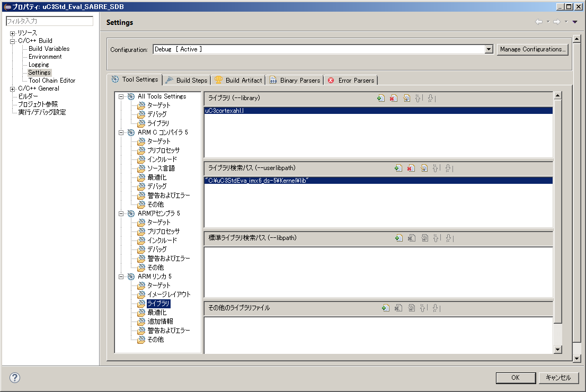
Task: Open the Configuration dropdown list
Action: click(489, 49)
